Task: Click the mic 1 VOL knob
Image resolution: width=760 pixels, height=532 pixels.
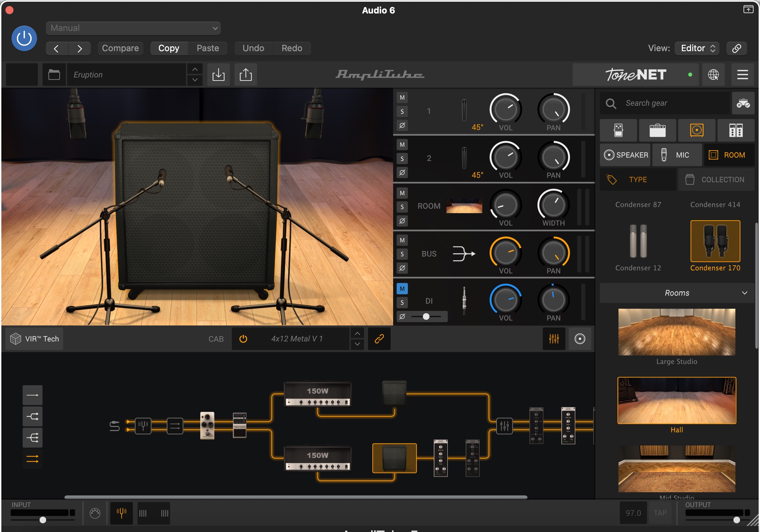Action: 506,109
